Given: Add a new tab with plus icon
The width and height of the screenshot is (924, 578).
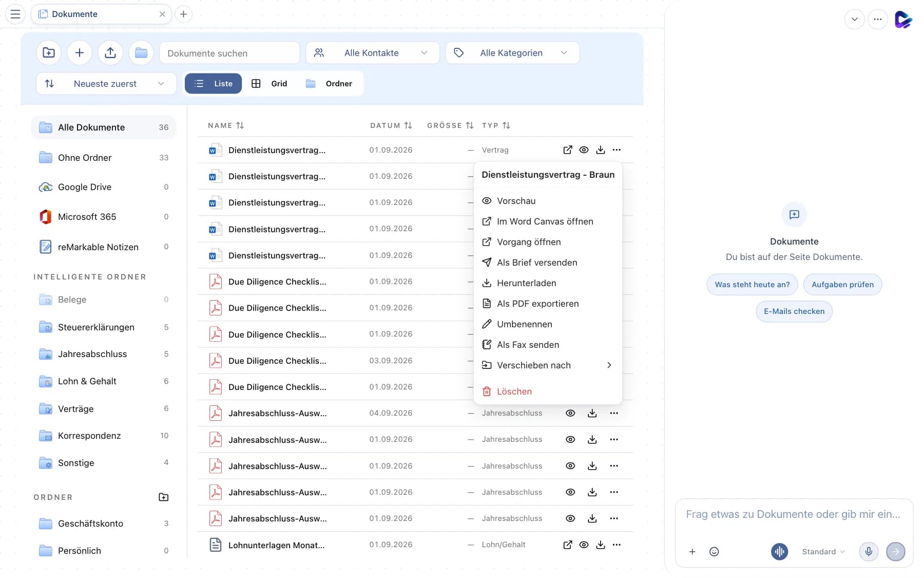Looking at the screenshot, I should (183, 14).
